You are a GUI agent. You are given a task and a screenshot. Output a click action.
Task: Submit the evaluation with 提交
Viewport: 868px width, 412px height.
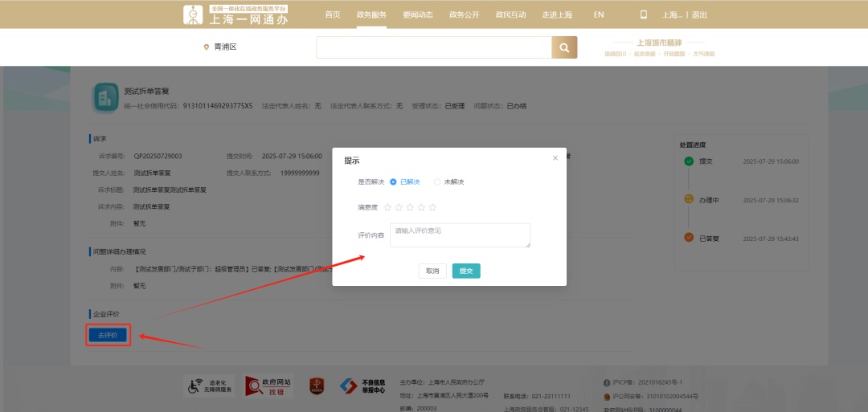(466, 271)
